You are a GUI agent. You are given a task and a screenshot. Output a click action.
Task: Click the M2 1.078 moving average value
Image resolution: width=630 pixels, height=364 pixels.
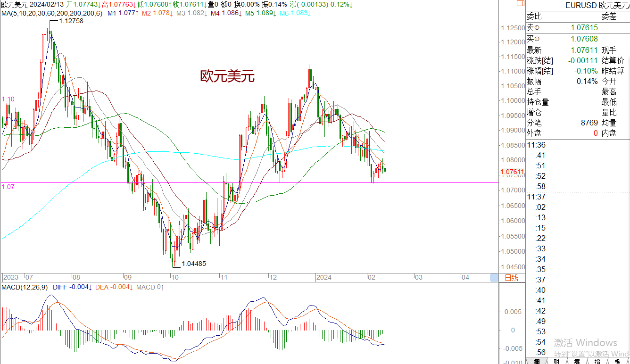click(x=157, y=13)
